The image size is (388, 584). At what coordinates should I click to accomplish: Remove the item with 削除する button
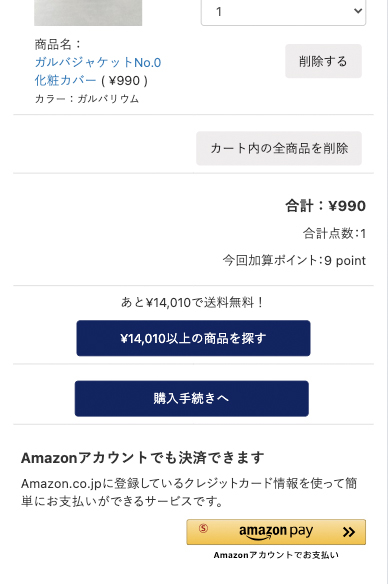click(x=323, y=61)
